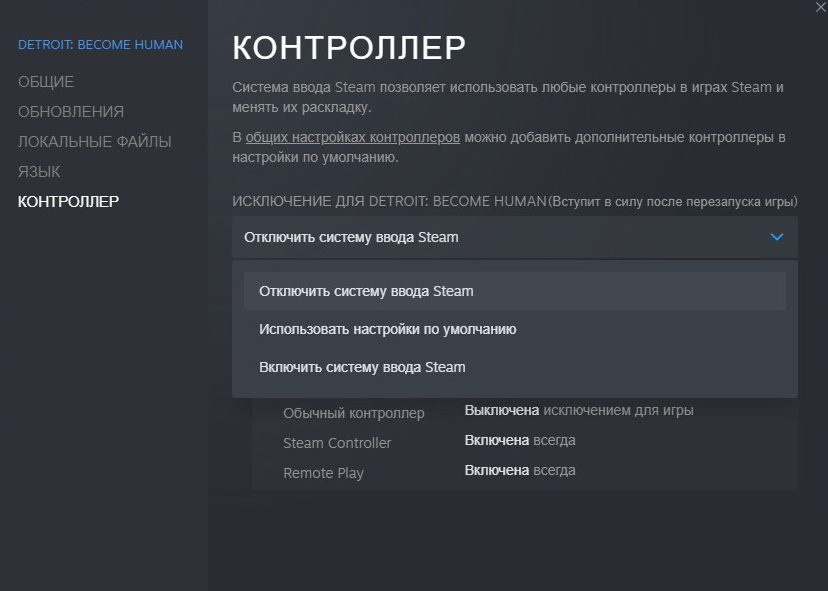Click the 'Remote Play' row label
828x591 pixels.
tap(323, 473)
